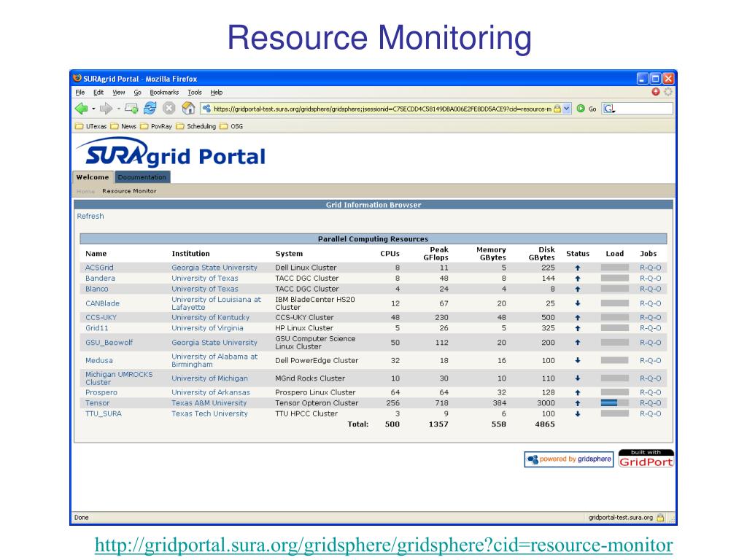Viewport: 747px width, 560px height.
Task: Click the green Go button icon
Action: pyautogui.click(x=581, y=109)
